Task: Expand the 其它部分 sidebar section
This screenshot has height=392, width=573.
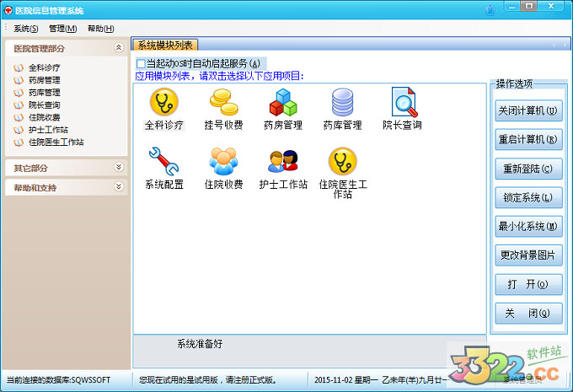Action: pos(118,168)
